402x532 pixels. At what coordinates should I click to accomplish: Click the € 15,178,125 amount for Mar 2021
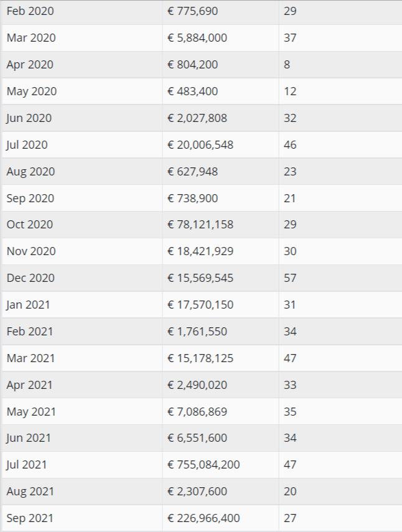coord(200,358)
